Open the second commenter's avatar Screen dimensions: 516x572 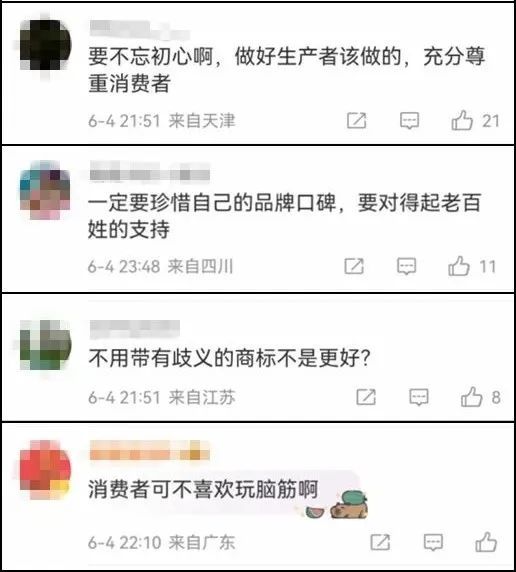45,190
